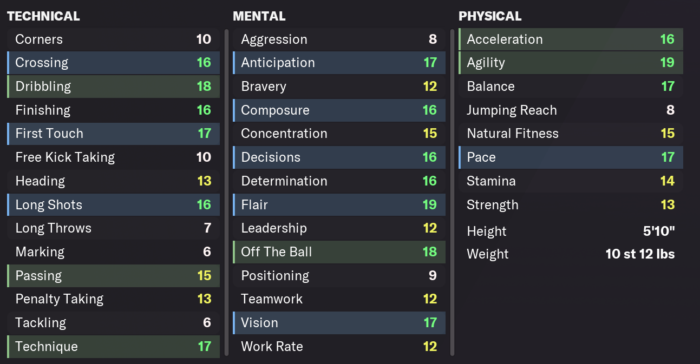Click the TECHNICAL section heading

[43, 16]
